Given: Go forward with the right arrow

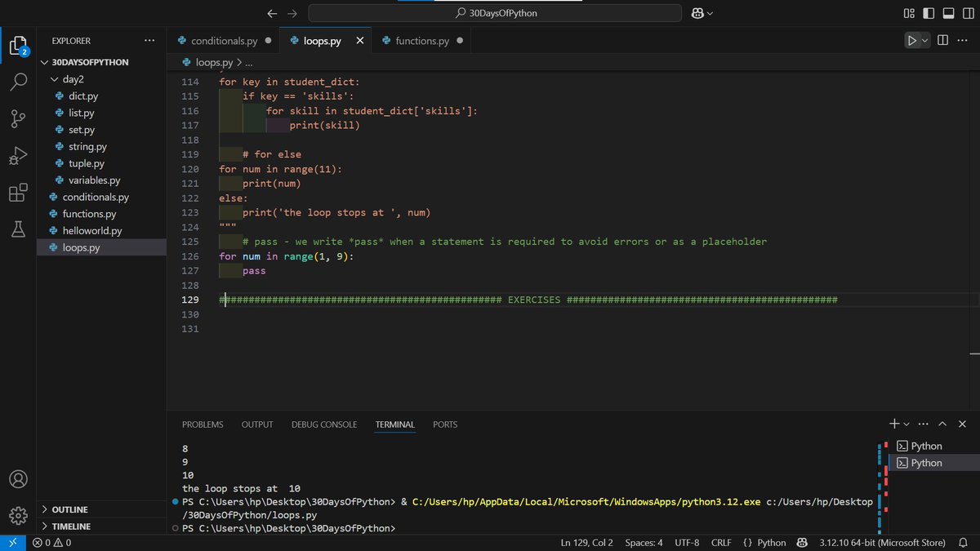Looking at the screenshot, I should pyautogui.click(x=292, y=13).
